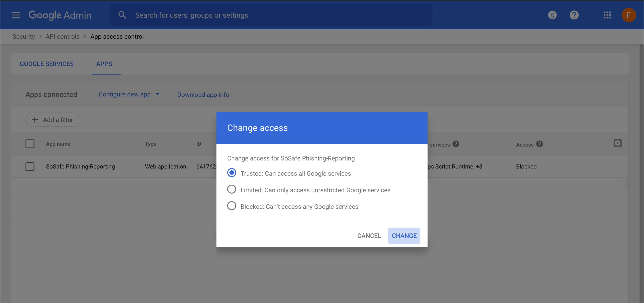Go to API controls breadcrumb
Screen dimensions: 644x303
tap(63, 36)
